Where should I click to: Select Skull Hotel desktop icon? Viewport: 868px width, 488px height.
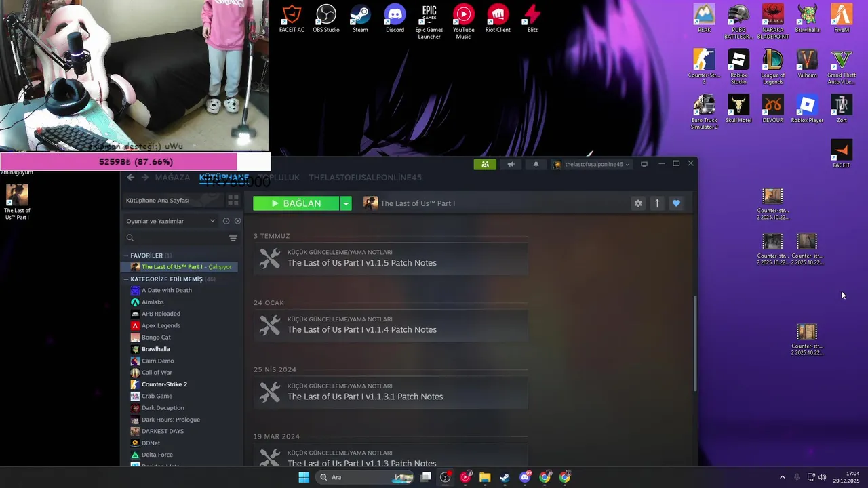(x=738, y=108)
